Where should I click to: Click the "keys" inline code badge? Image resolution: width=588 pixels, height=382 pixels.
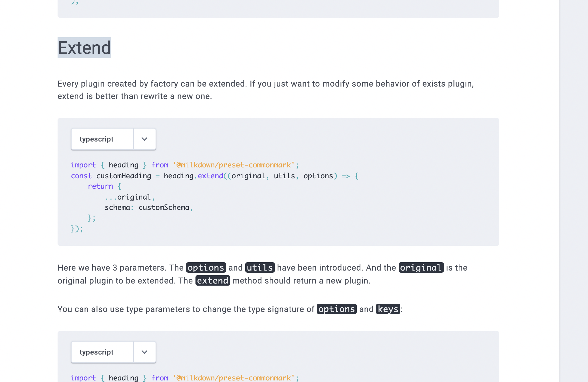[x=387, y=309]
